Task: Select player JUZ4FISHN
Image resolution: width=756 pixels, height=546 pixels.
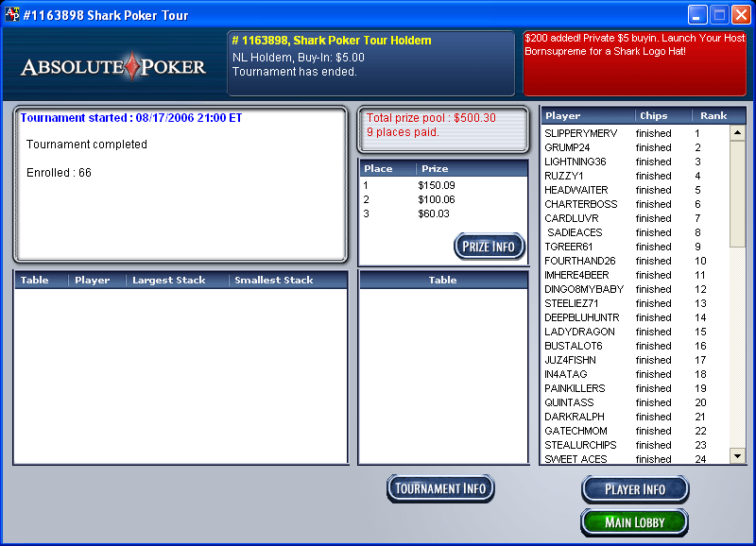Action: pyautogui.click(x=635, y=360)
